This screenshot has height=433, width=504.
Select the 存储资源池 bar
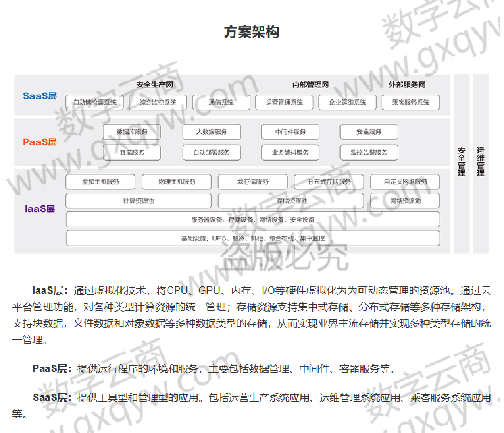[291, 201]
